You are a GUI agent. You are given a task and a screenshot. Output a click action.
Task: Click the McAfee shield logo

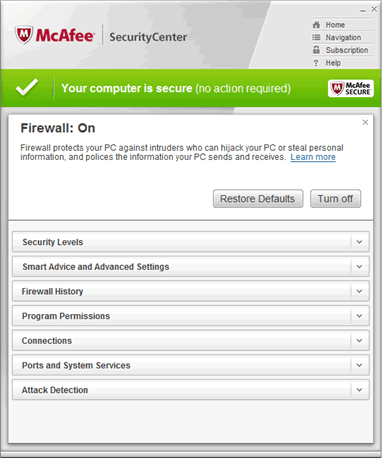[x=24, y=35]
